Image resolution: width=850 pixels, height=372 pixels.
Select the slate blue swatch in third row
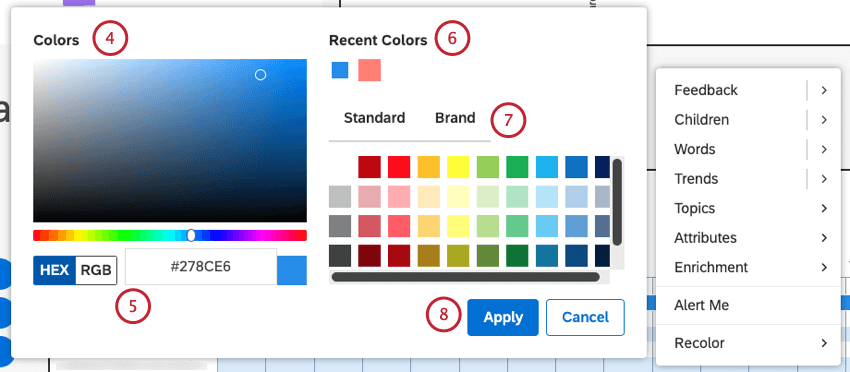pyautogui.click(x=602, y=226)
